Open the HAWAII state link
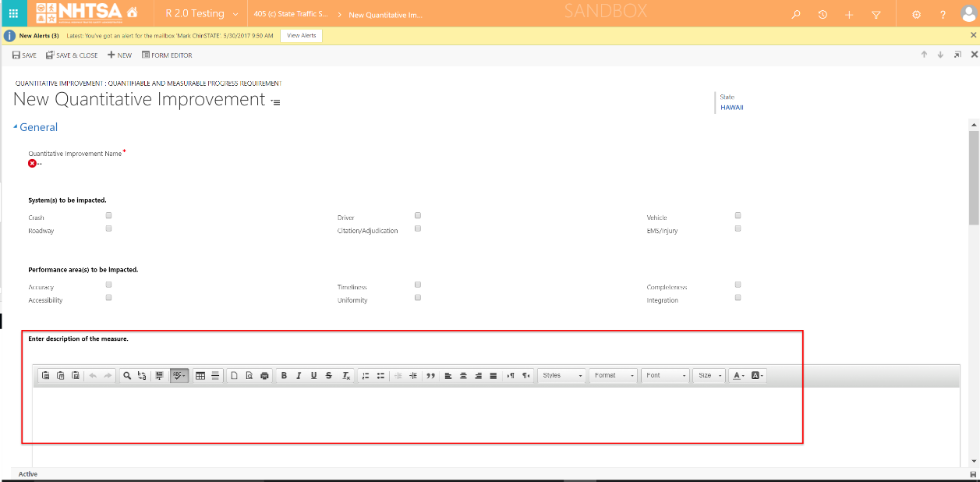 [732, 108]
